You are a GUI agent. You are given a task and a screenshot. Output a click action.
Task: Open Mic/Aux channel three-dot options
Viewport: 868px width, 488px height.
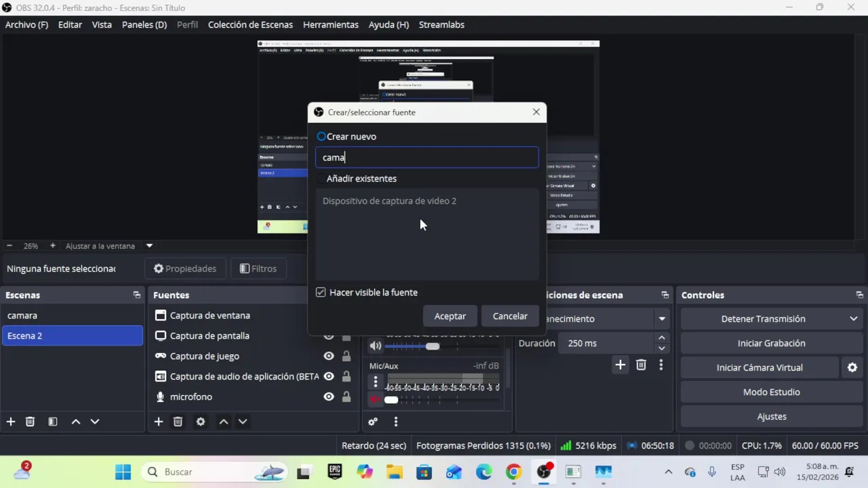click(376, 382)
